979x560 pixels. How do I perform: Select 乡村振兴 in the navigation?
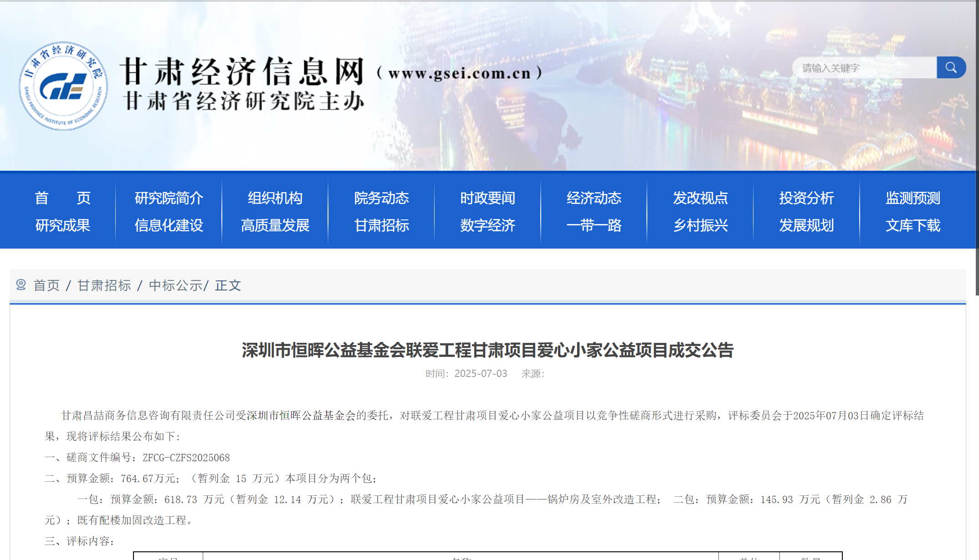pos(701,225)
